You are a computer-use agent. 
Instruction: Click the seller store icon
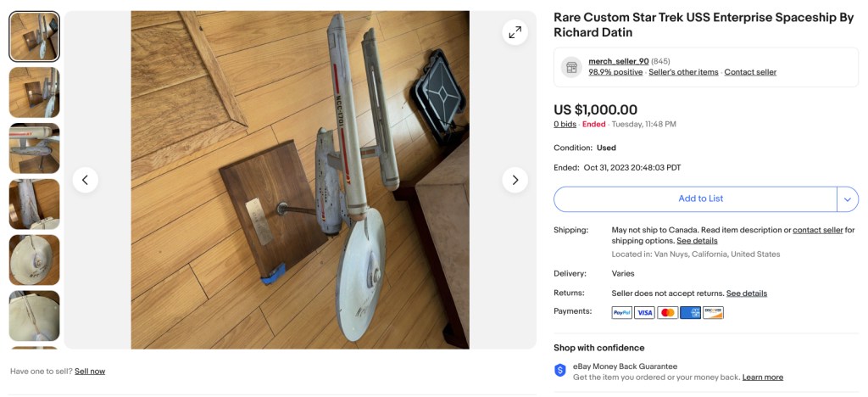click(x=571, y=67)
